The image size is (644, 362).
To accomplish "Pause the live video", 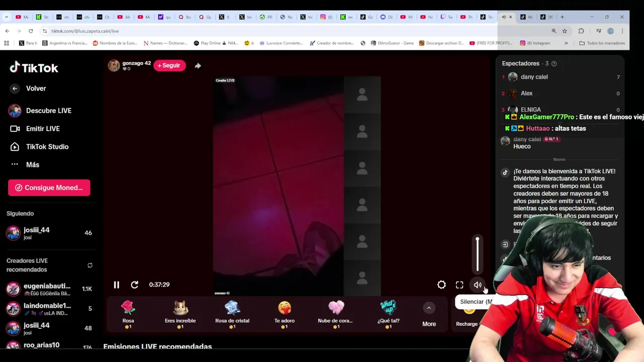I will (116, 285).
